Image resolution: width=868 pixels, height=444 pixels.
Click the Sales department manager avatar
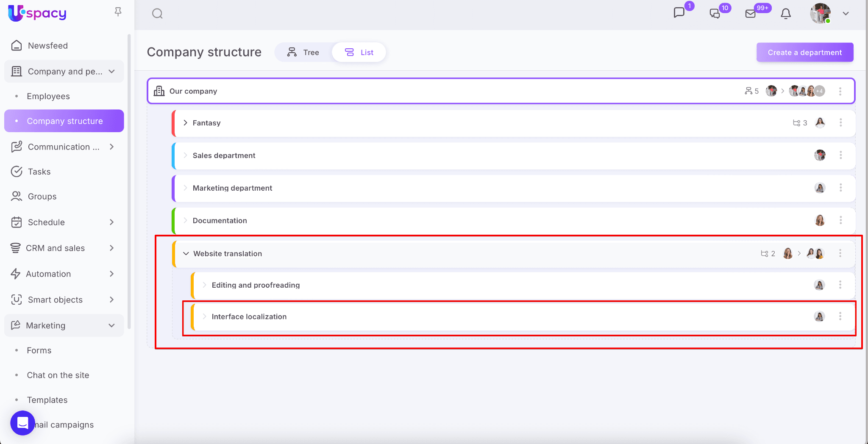[820, 155]
